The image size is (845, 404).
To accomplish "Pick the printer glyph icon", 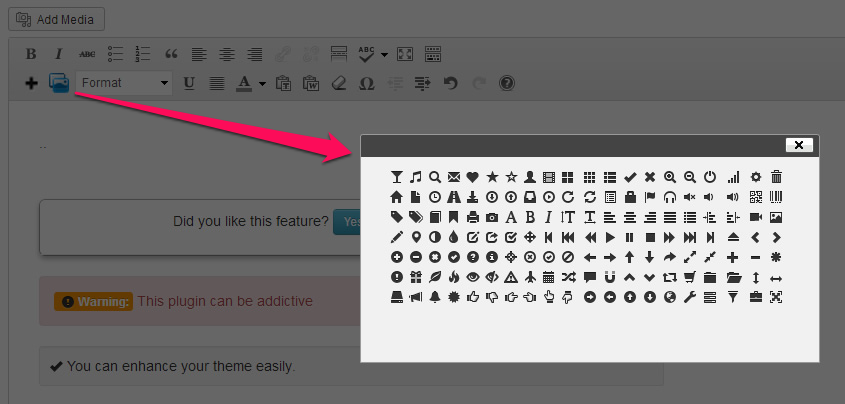I will pos(473,217).
